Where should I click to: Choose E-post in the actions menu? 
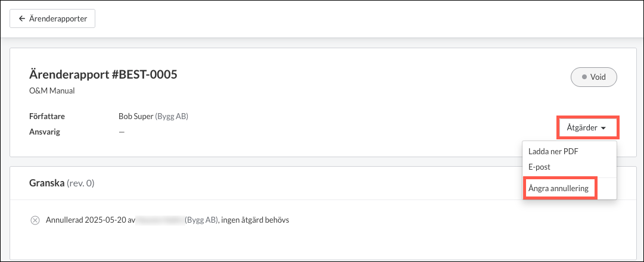tap(539, 167)
